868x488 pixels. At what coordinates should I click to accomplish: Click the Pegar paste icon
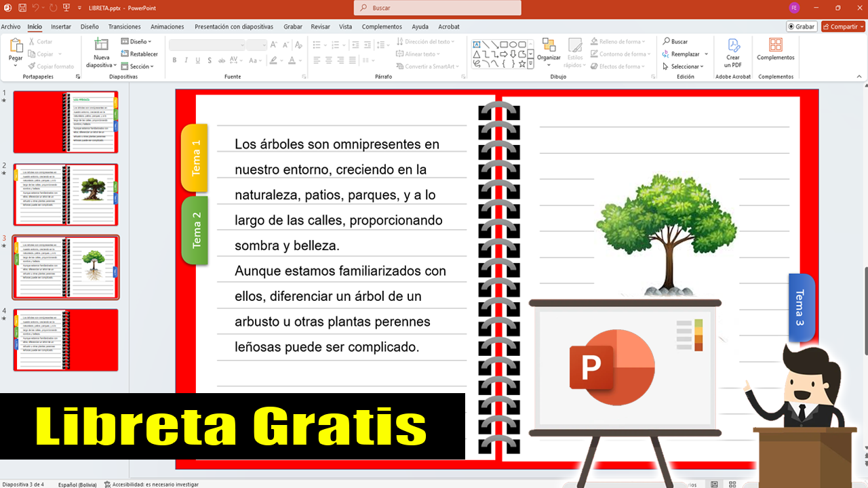pos(16,46)
